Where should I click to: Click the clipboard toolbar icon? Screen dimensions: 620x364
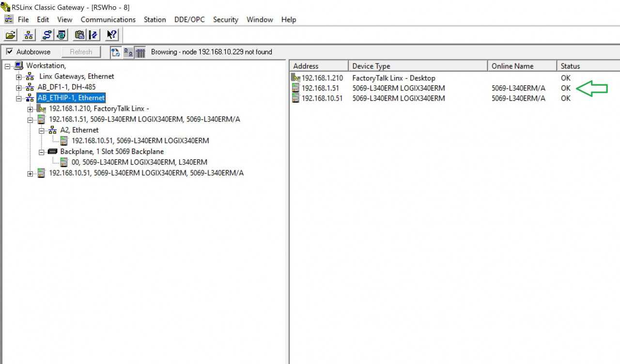click(x=80, y=35)
